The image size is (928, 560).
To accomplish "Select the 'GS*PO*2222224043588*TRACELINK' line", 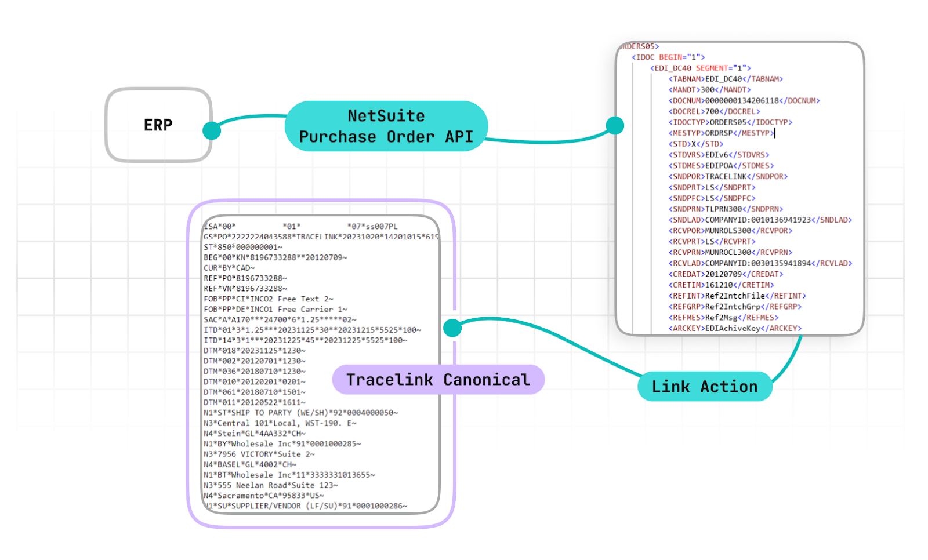I will 321,237.
